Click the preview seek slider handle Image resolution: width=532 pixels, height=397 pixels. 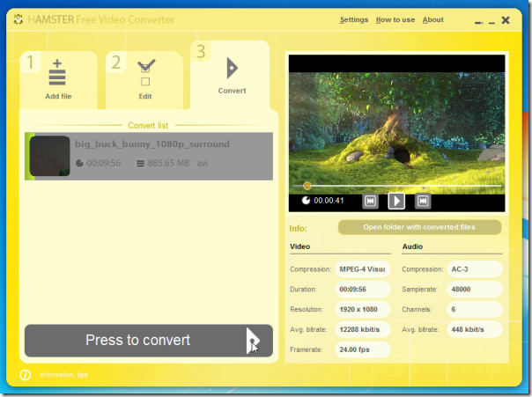307,186
